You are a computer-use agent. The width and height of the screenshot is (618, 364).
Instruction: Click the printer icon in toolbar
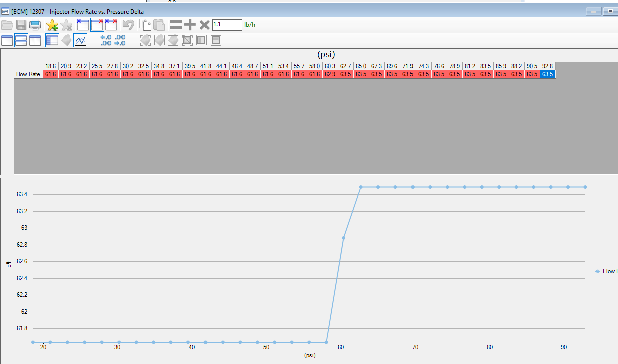pyautogui.click(x=35, y=25)
